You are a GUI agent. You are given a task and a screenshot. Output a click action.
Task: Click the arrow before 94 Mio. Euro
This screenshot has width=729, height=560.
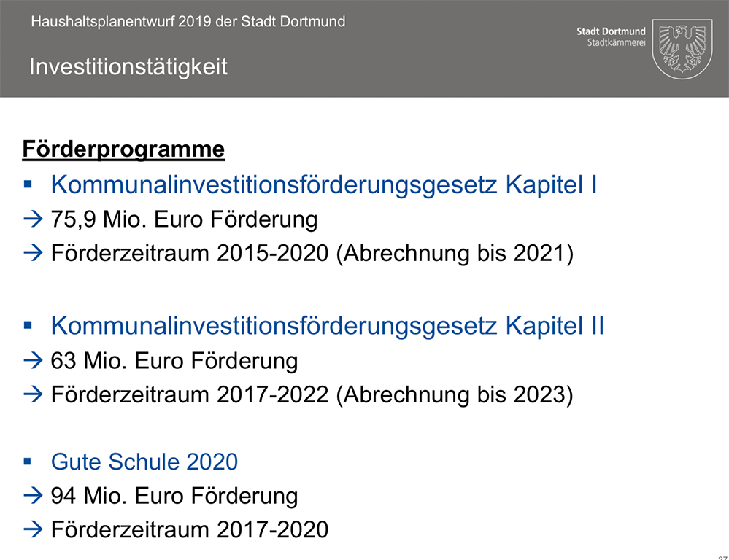click(34, 497)
